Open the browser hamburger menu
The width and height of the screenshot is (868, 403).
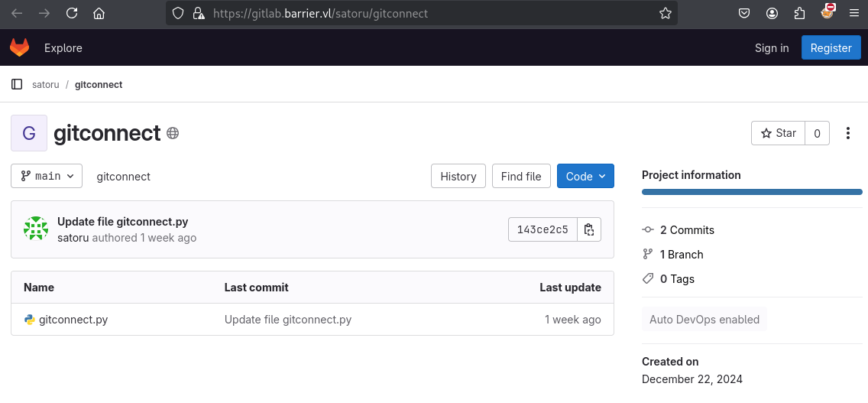854,13
